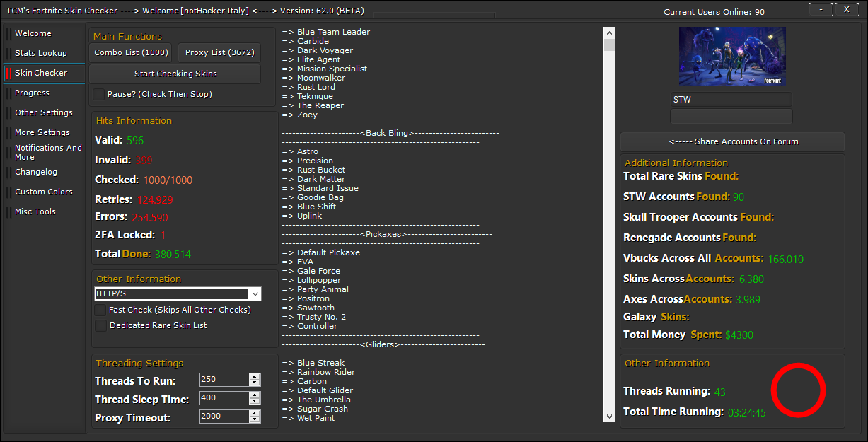Switch to the Progress sidebar page
Screen dimensions: 868x442
pos(33,93)
